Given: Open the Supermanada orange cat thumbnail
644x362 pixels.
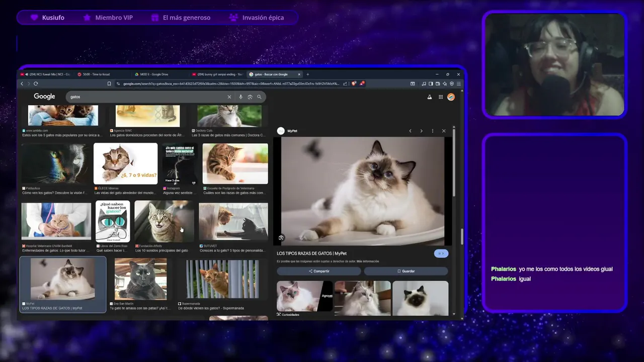Looking at the screenshot, I should coord(222,279).
